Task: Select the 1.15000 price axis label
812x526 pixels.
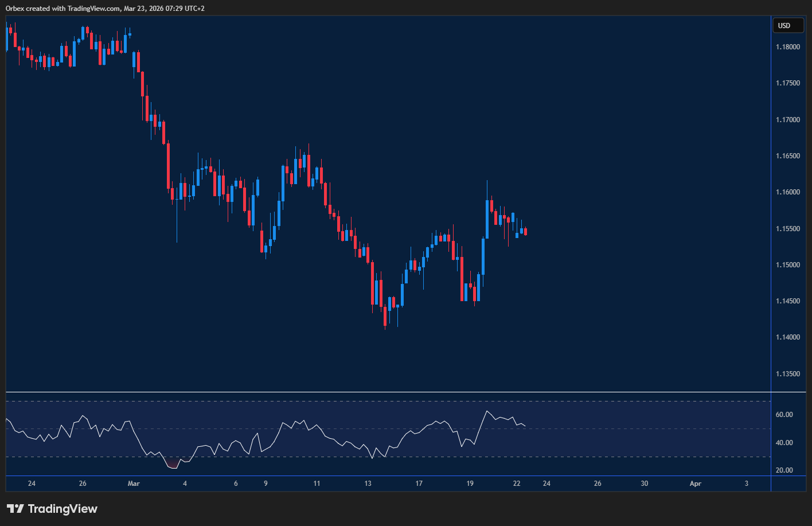Action: 788,265
